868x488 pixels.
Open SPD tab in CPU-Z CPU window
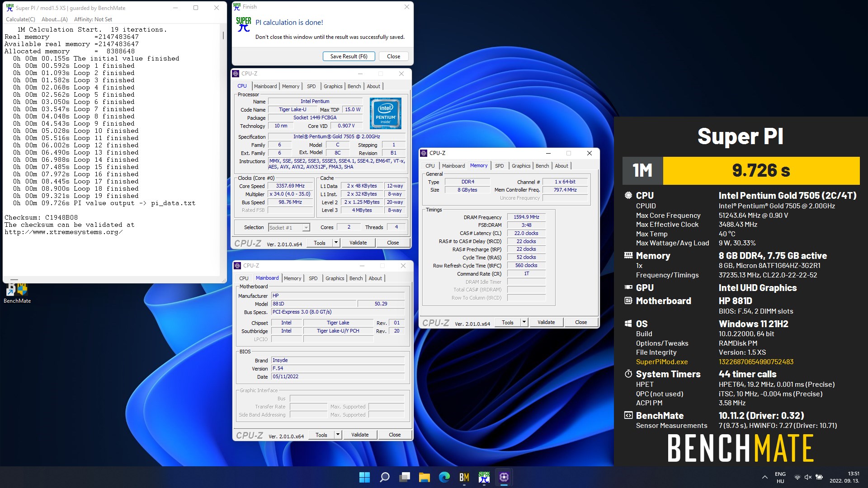311,86
